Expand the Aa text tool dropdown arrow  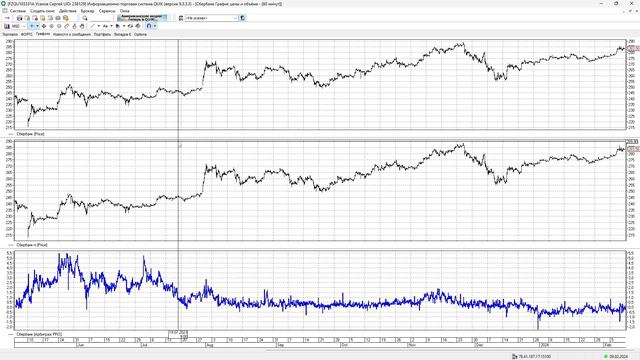pyautogui.click(x=111, y=27)
